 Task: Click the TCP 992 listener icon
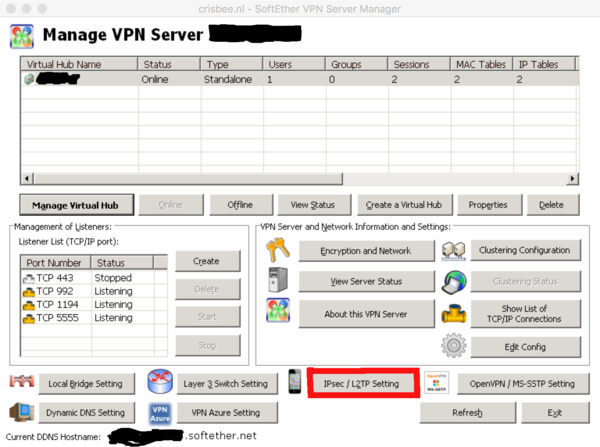pyautogui.click(x=29, y=292)
